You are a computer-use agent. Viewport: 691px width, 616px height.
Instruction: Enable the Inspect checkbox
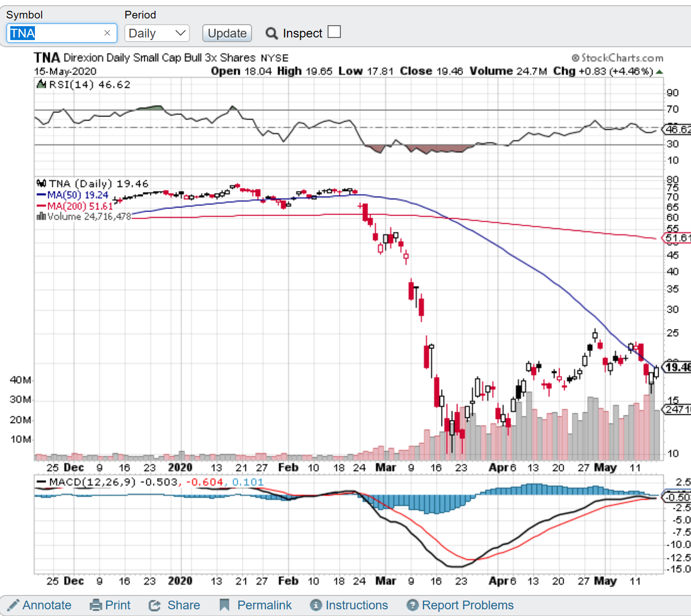click(x=334, y=32)
